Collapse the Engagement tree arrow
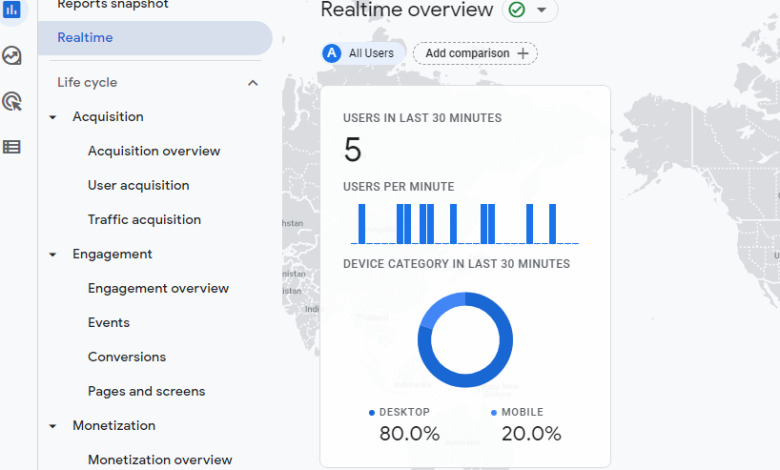This screenshot has width=780, height=470. [x=53, y=255]
